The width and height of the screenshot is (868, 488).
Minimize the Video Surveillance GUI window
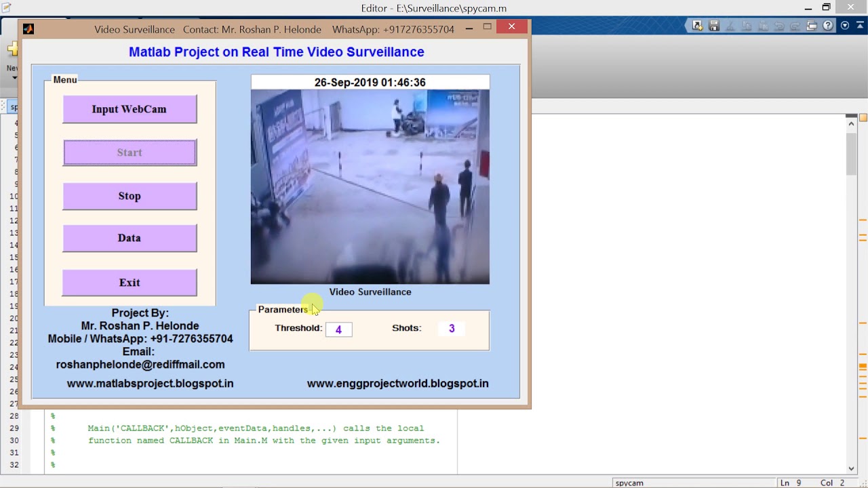pos(469,28)
